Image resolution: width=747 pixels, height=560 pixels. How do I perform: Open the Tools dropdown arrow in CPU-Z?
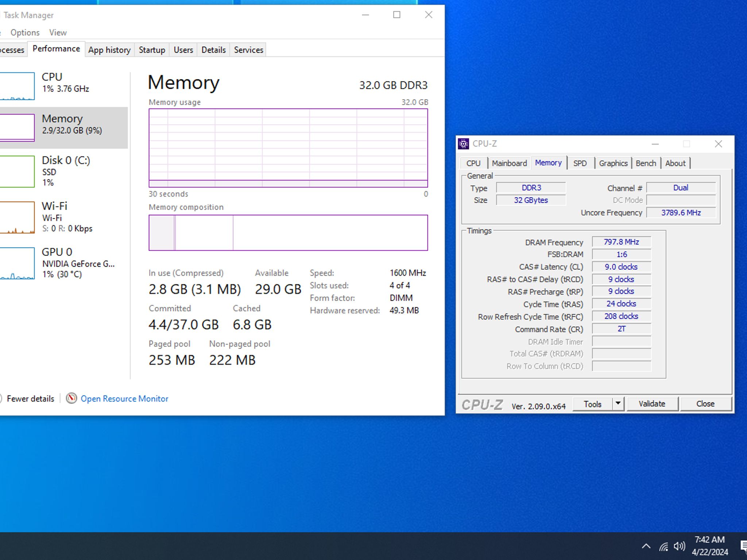[x=618, y=404]
